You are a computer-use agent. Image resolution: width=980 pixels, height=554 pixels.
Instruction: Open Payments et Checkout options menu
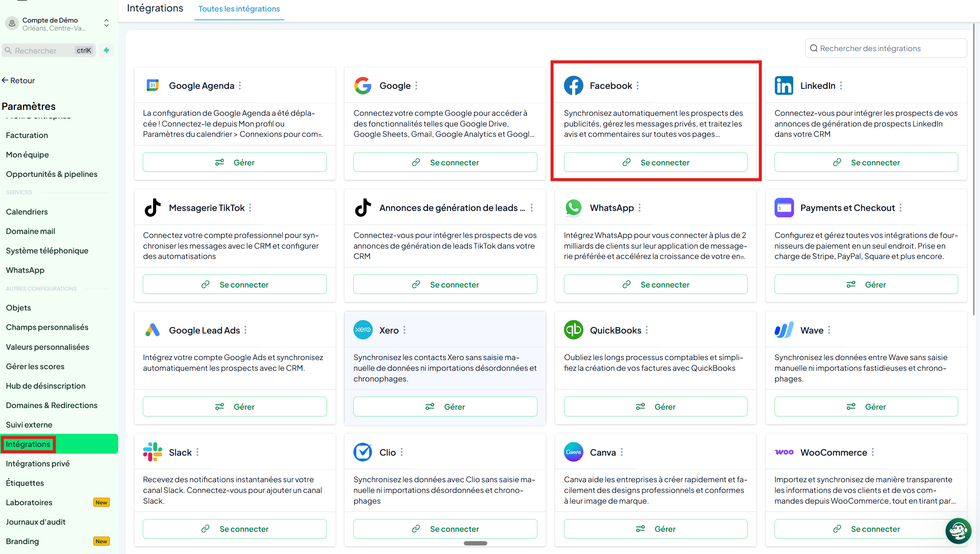coord(901,208)
